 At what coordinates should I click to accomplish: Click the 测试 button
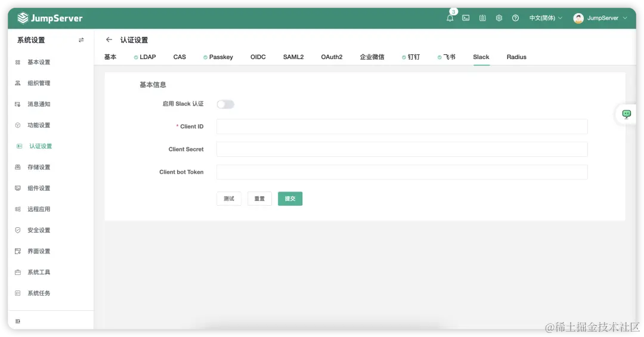pyautogui.click(x=229, y=199)
